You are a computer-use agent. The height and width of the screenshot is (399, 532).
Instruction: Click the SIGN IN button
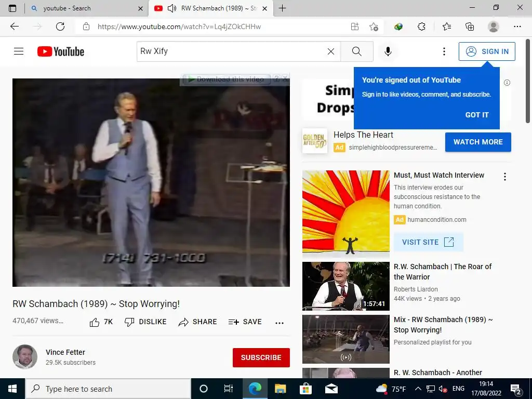(487, 51)
